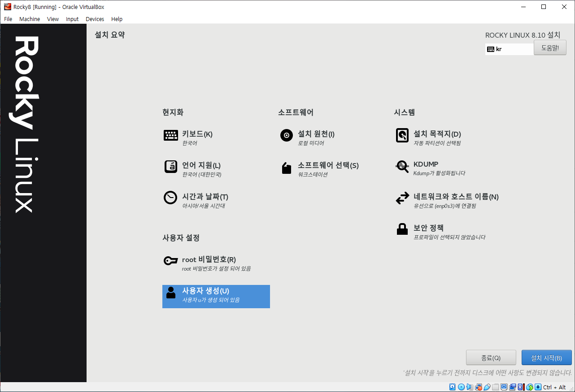
Task: Click the '한국어 (대한민국)' language status text
Action: coord(202,175)
